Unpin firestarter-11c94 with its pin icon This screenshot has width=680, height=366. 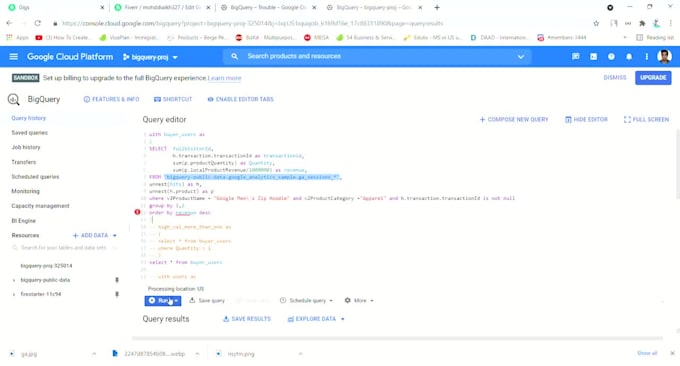[x=117, y=294]
